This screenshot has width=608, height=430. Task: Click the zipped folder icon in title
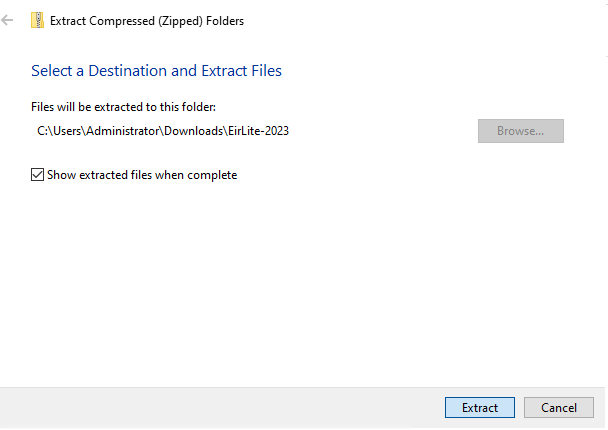(37, 20)
